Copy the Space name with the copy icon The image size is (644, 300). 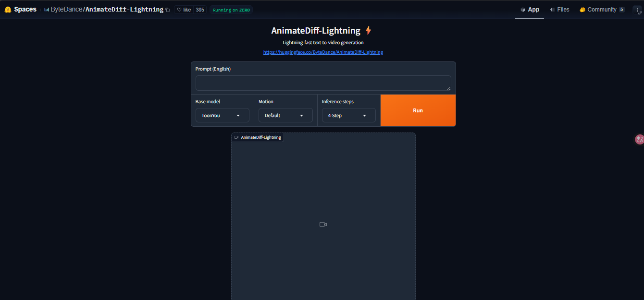click(x=168, y=10)
